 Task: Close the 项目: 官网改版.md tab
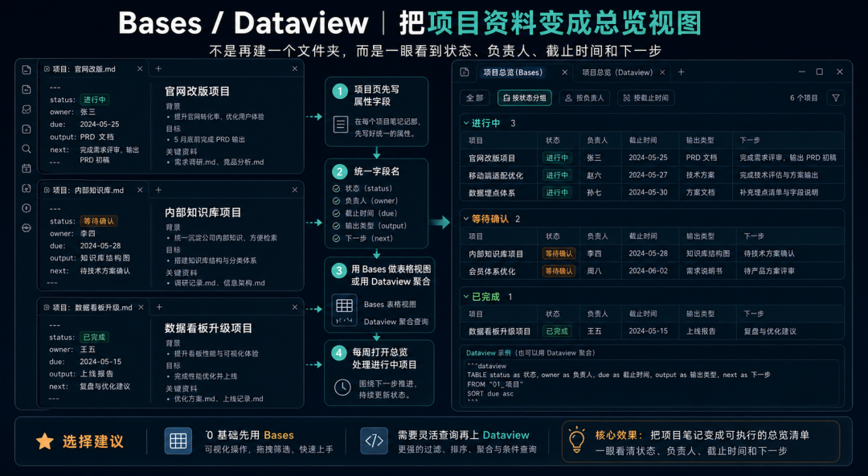coord(140,68)
